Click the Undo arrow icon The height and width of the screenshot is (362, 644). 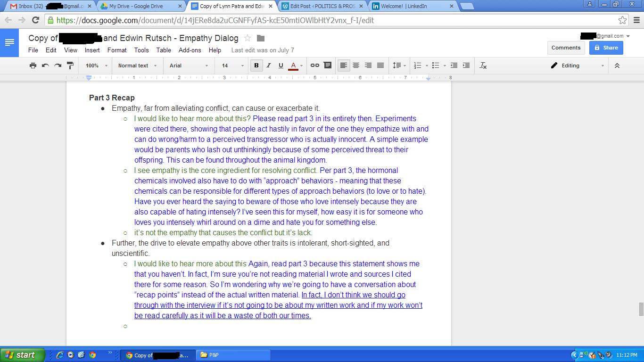coord(45,66)
